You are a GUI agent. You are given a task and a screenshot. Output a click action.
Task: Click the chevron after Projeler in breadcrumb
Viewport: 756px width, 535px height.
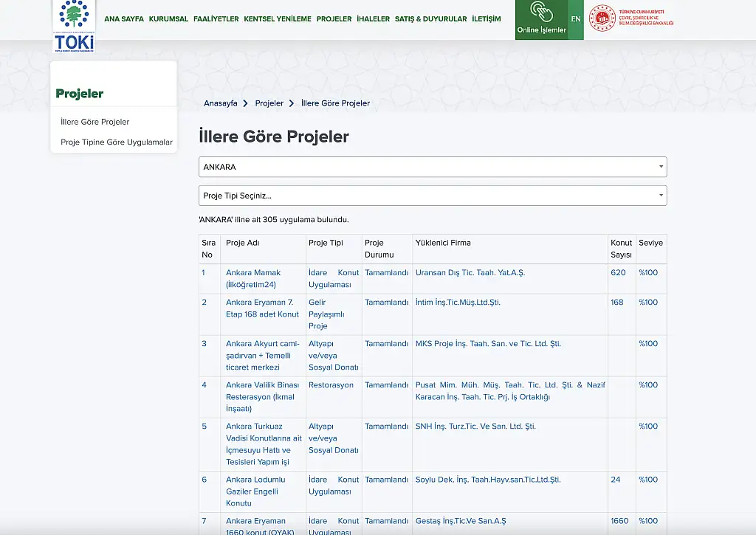point(291,103)
